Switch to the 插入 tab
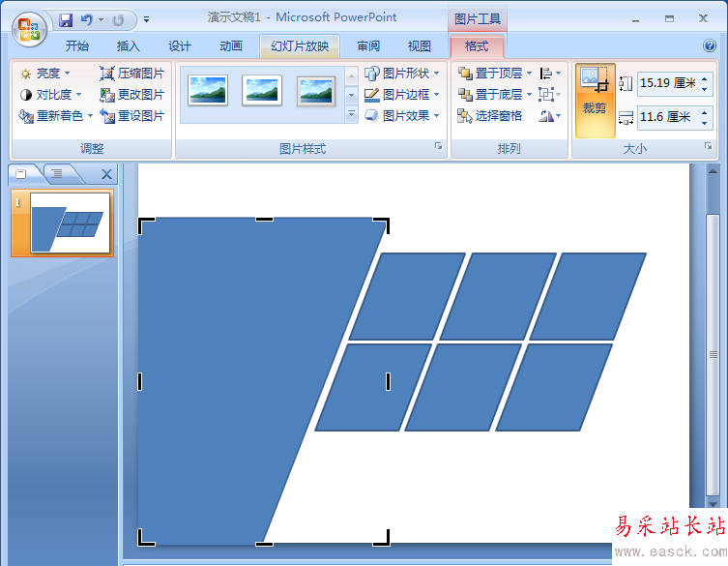 tap(129, 46)
